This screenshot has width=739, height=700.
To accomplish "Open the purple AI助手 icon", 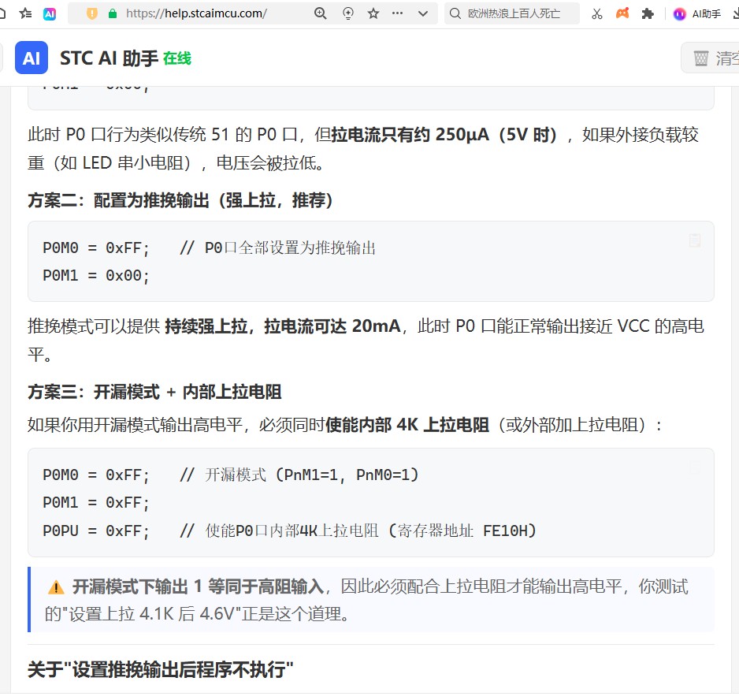I will click(x=679, y=14).
